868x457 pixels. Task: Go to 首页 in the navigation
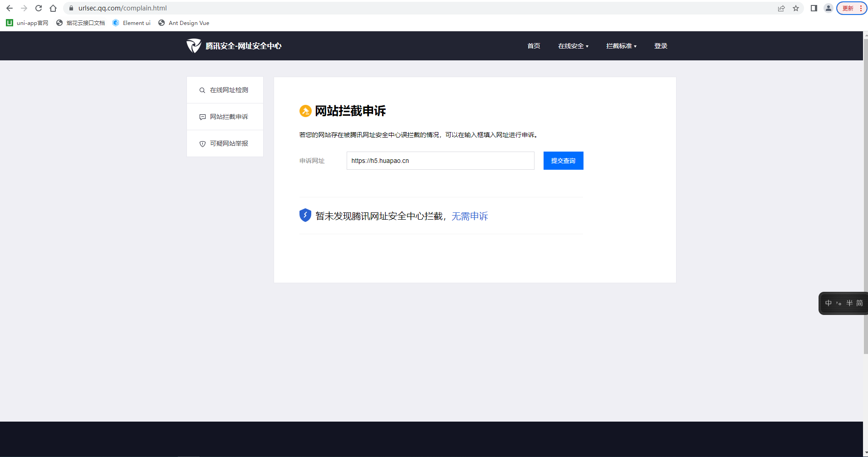(x=534, y=46)
